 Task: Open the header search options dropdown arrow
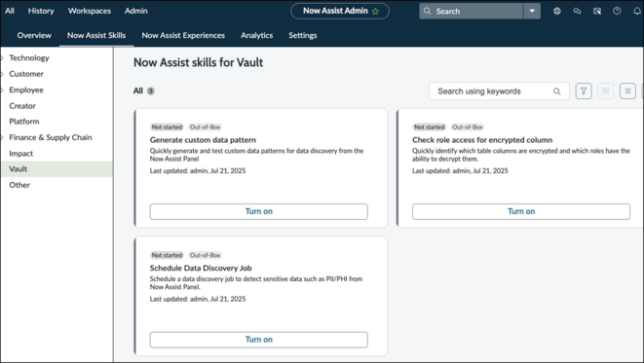coord(532,11)
